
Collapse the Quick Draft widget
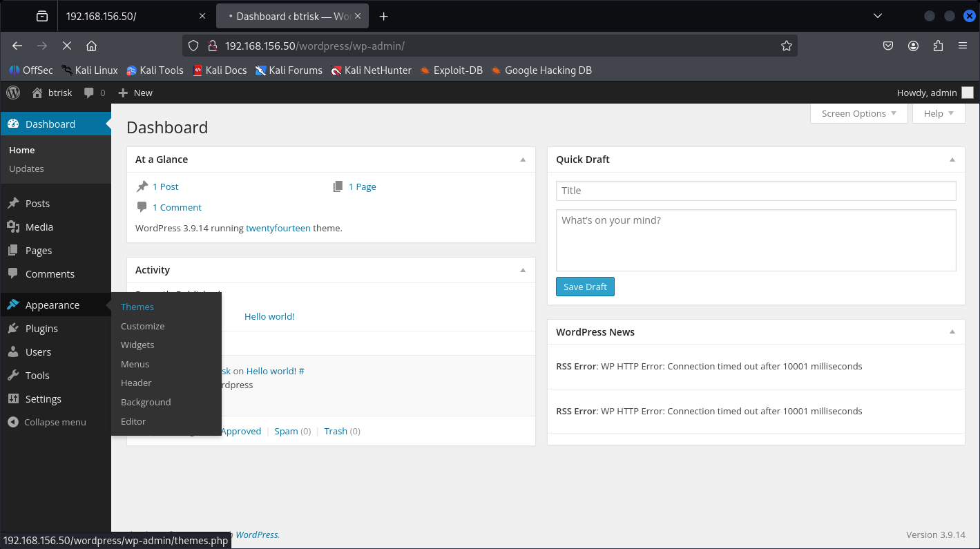(952, 160)
